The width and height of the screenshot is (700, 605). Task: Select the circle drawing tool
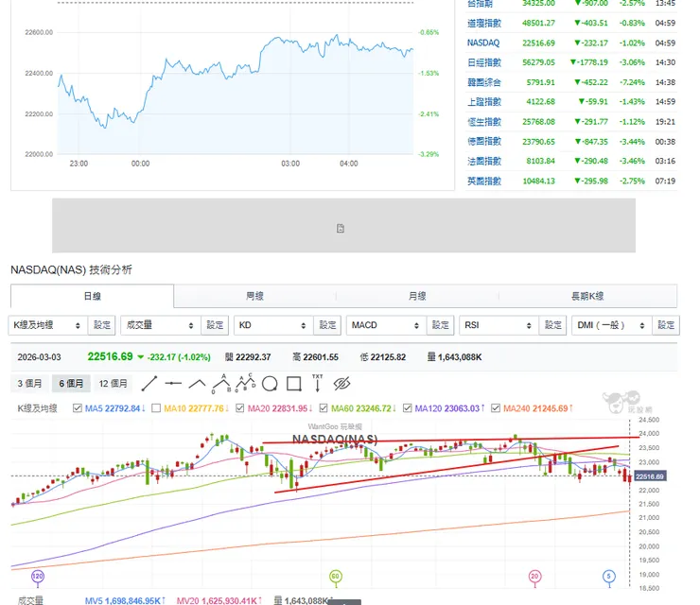(270, 384)
